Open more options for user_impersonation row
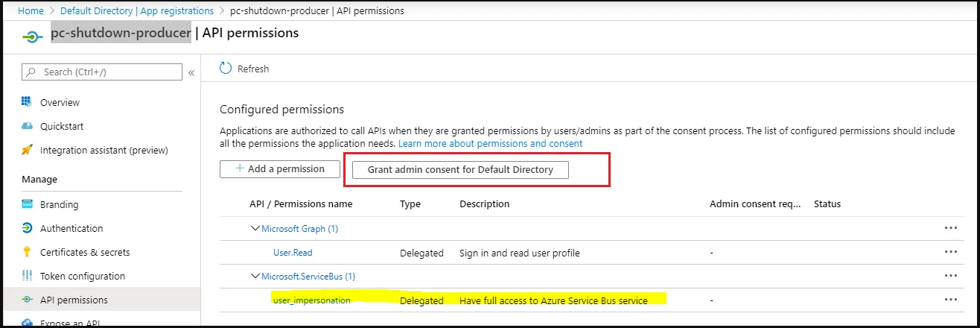 (950, 300)
